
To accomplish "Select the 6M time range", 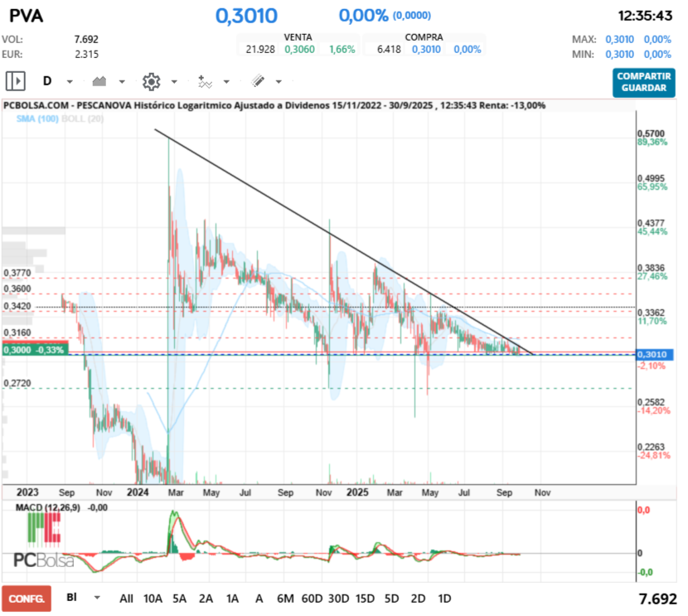I will pyautogui.click(x=285, y=598).
